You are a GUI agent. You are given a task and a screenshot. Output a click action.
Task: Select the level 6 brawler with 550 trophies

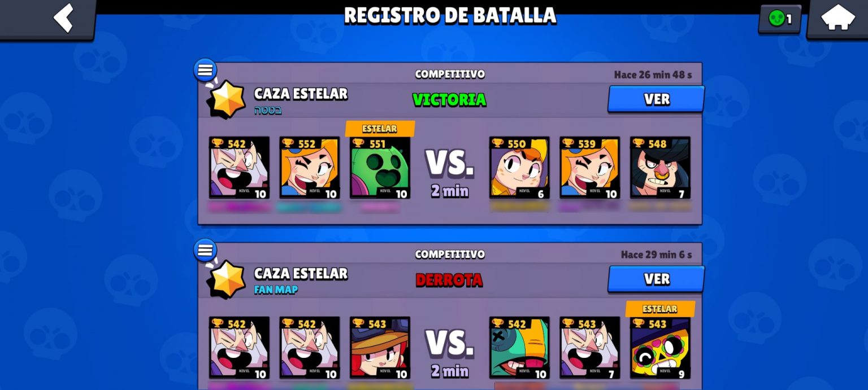(519, 168)
